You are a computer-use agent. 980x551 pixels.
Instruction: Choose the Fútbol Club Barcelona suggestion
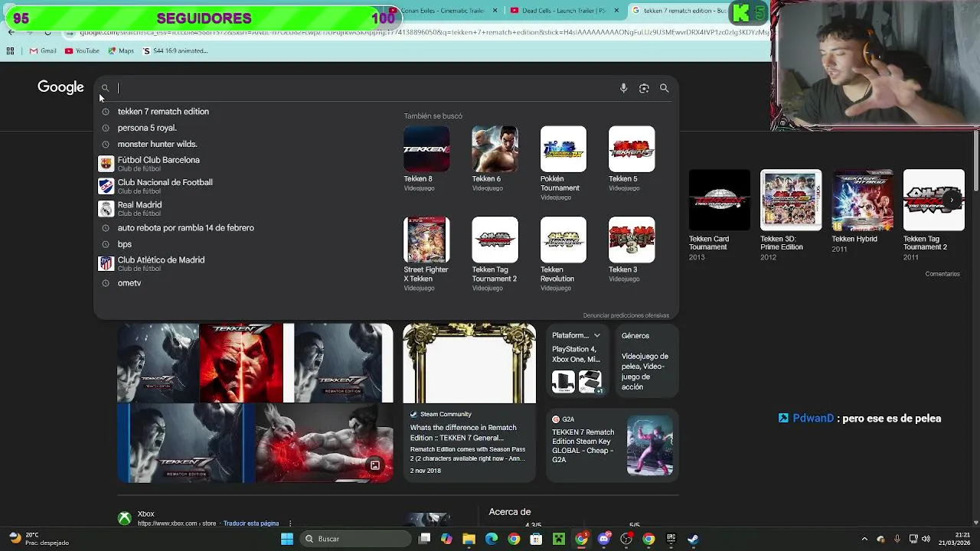(158, 164)
